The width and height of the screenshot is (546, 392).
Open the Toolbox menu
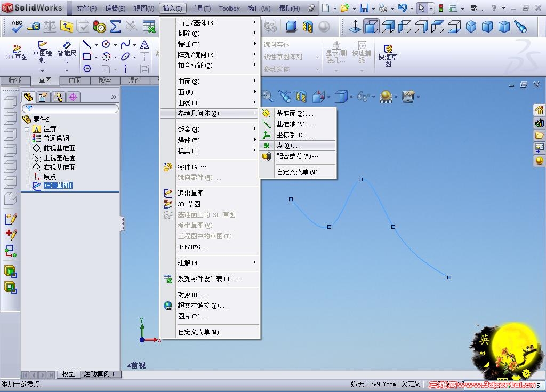[x=229, y=8]
